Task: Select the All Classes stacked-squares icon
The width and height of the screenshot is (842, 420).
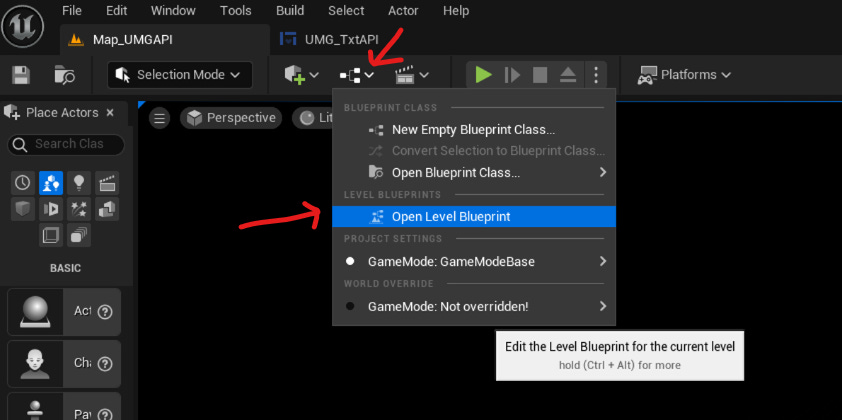Action: [79, 235]
